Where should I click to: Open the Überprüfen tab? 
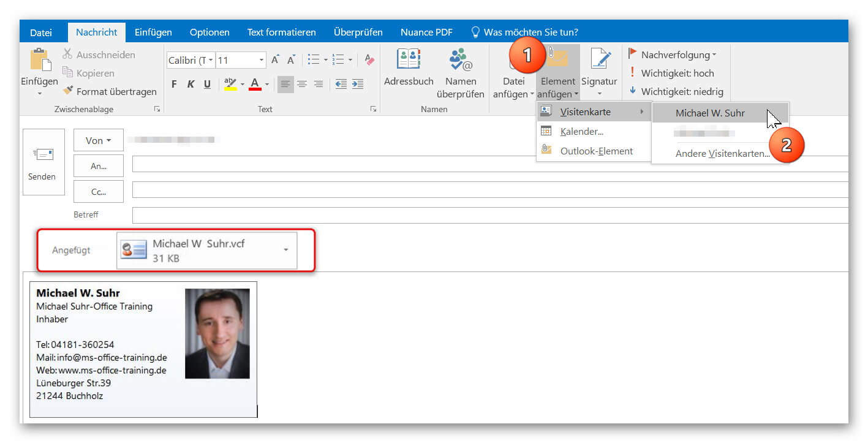(x=358, y=32)
